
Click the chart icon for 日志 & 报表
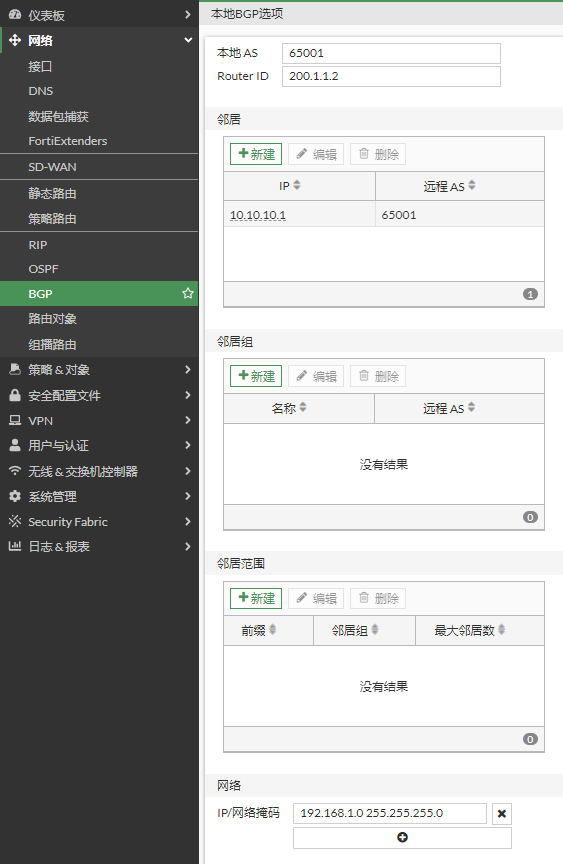click(x=15, y=546)
